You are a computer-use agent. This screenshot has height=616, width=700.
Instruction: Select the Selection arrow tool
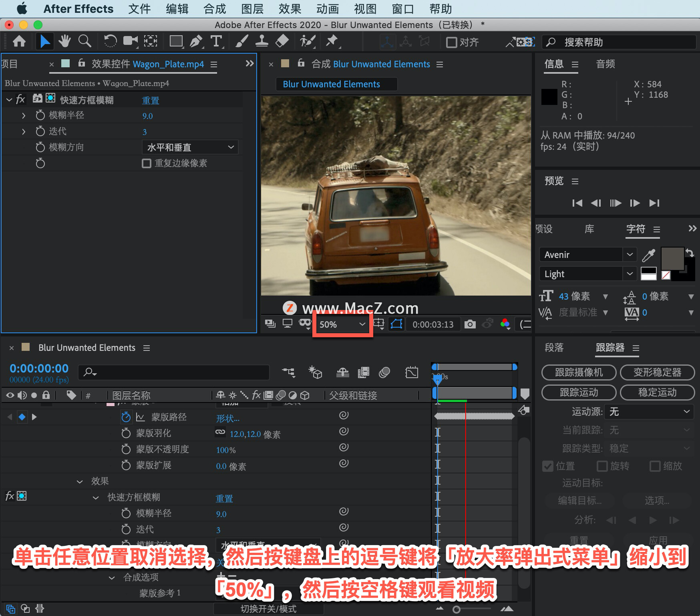coord(45,41)
